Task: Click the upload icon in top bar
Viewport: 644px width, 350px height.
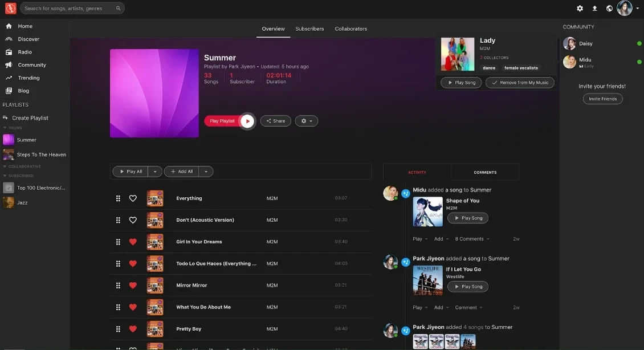Action: [595, 8]
